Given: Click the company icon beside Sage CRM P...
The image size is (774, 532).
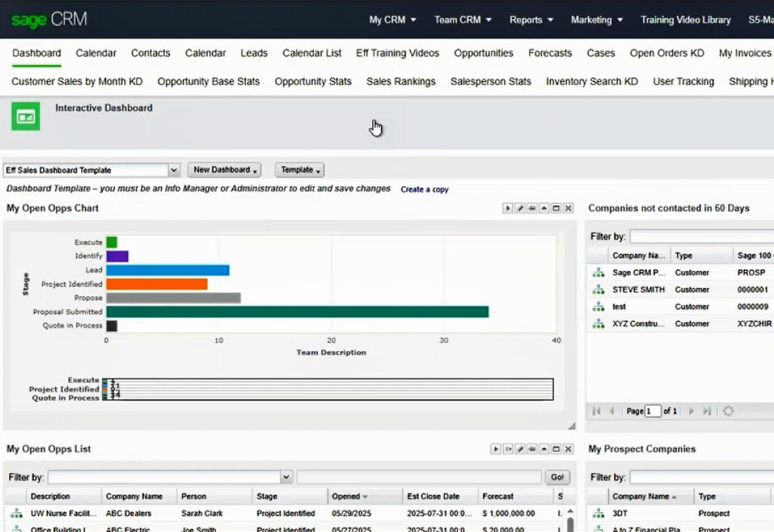Looking at the screenshot, I should tap(599, 273).
